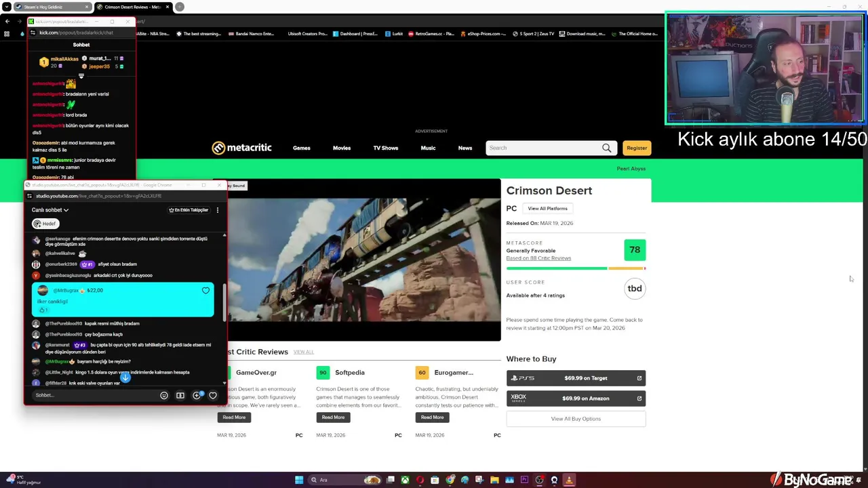Click Read More under GameOver.gr review
868x488 pixels.
point(234,418)
